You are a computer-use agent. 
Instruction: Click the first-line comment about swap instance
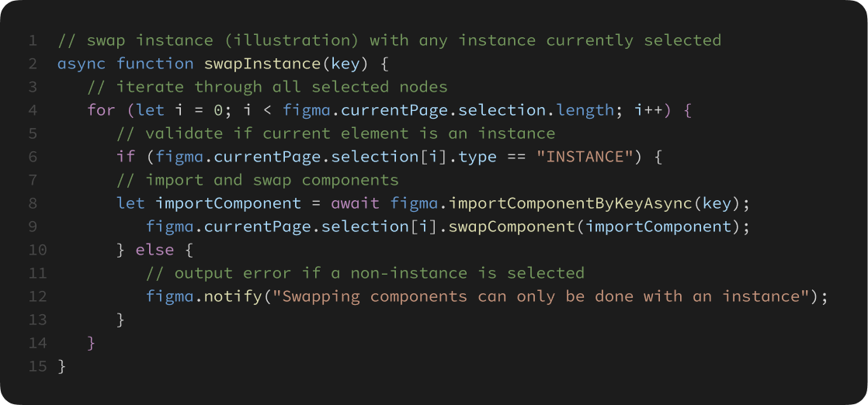[x=389, y=40]
